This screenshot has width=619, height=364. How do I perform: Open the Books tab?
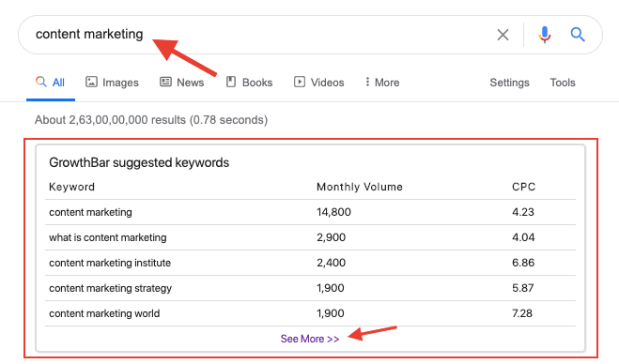click(249, 83)
